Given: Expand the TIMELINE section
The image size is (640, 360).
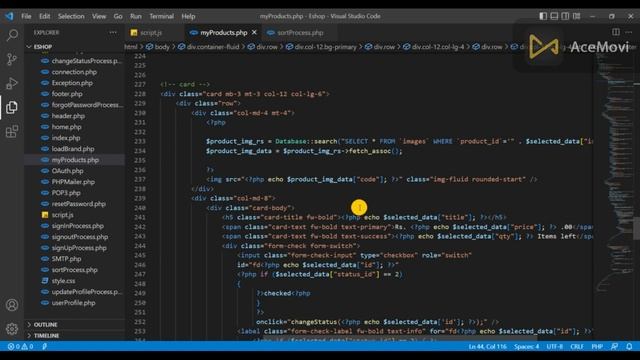Looking at the screenshot, I should click(46, 336).
